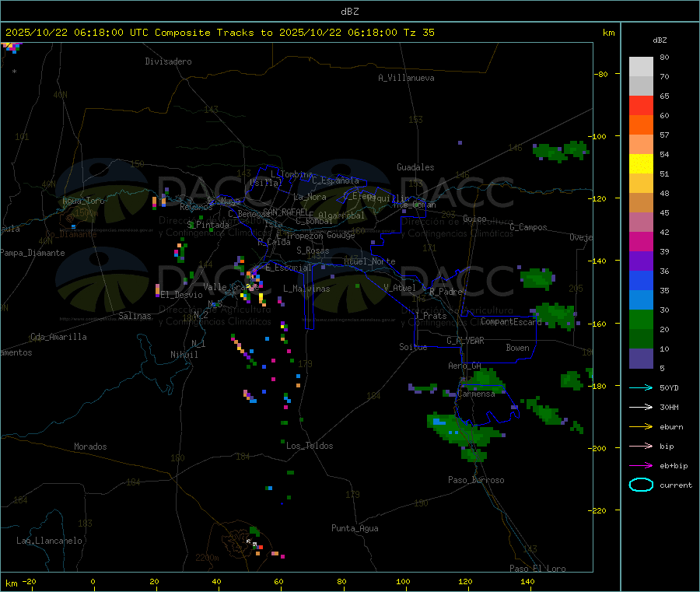The image size is (700, 592).
Task: Click the Punta_Agua map label
Action: (355, 528)
